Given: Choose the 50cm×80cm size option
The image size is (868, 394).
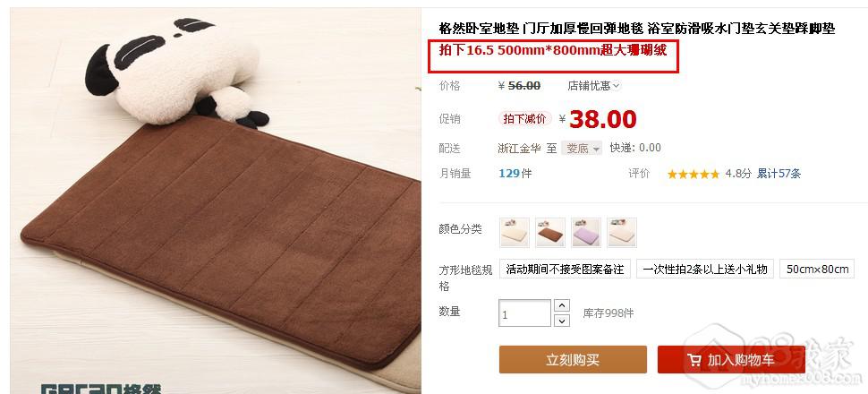Looking at the screenshot, I should point(818,270).
